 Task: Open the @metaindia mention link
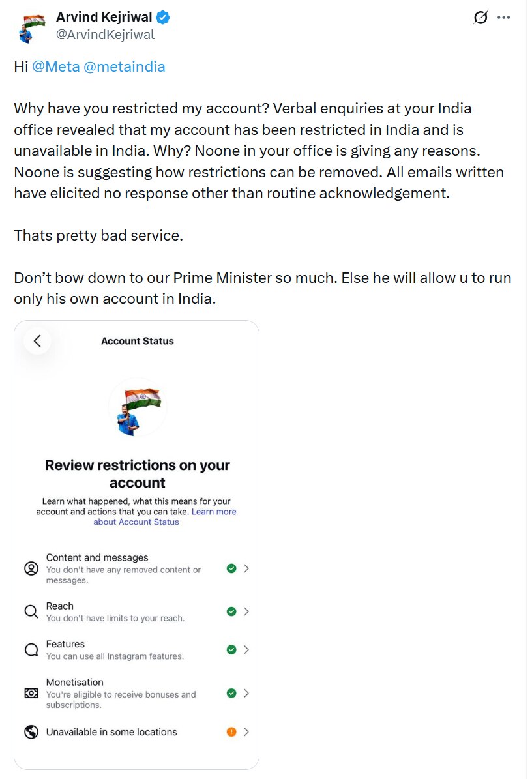124,66
